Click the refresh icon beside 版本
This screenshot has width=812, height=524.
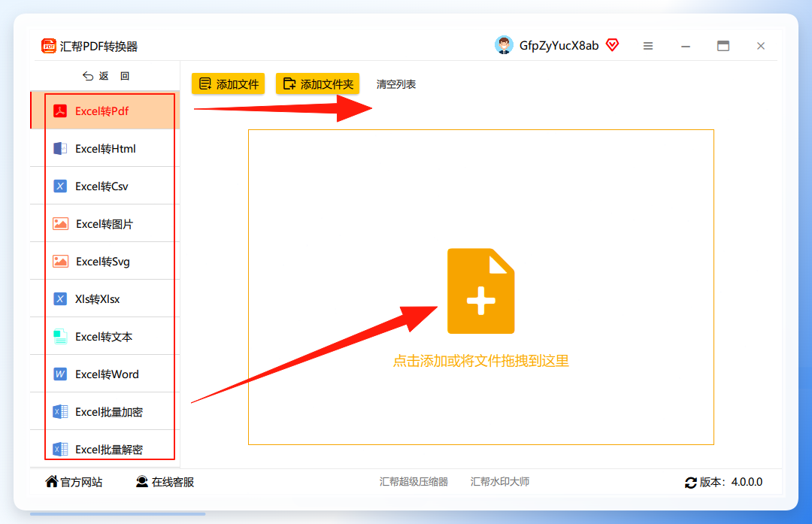point(691,483)
